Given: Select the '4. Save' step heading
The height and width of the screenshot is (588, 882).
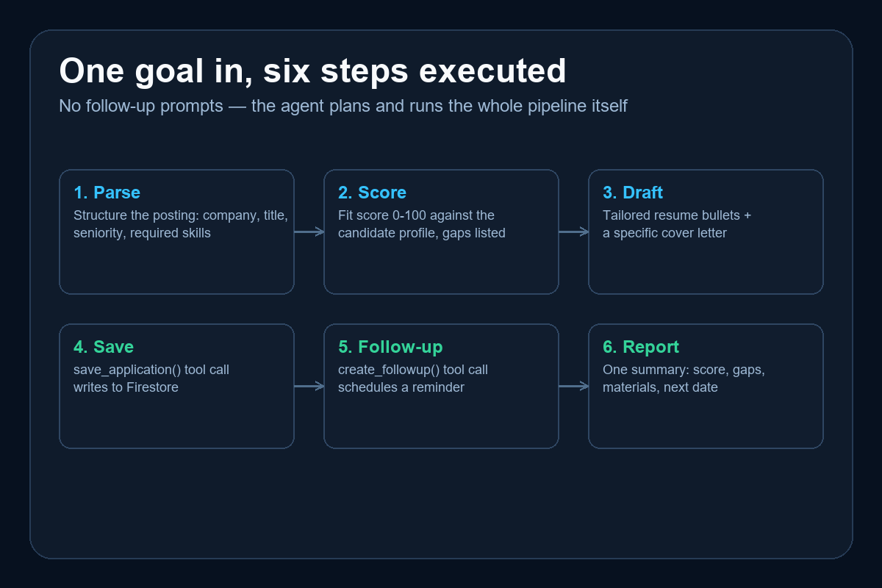Looking at the screenshot, I should [104, 347].
